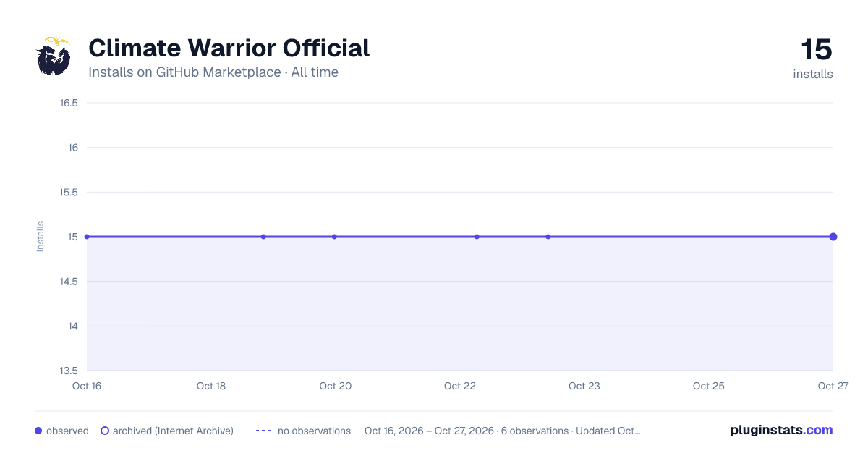Click the y-axis label '13.5'
868x456 pixels.
click(x=69, y=371)
